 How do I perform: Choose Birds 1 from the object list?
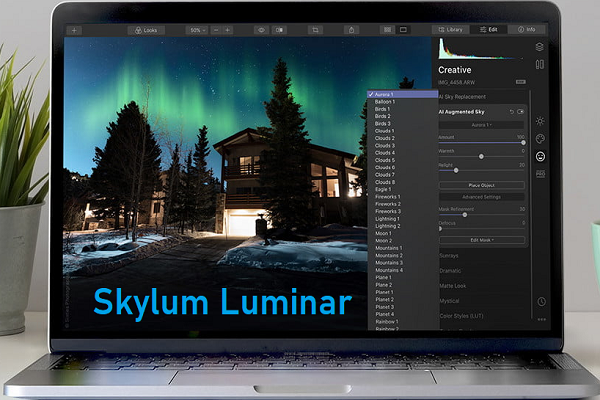(x=403, y=109)
